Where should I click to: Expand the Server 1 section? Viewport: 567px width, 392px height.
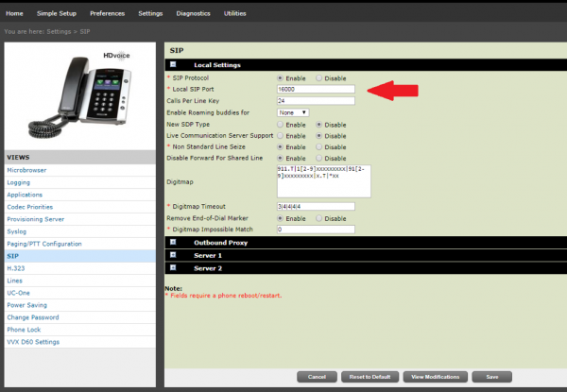pos(173,255)
